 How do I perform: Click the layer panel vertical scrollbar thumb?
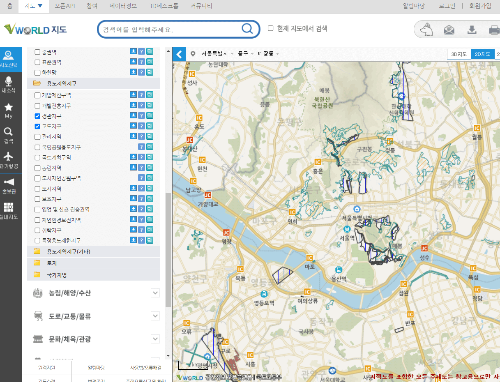coord(168,249)
